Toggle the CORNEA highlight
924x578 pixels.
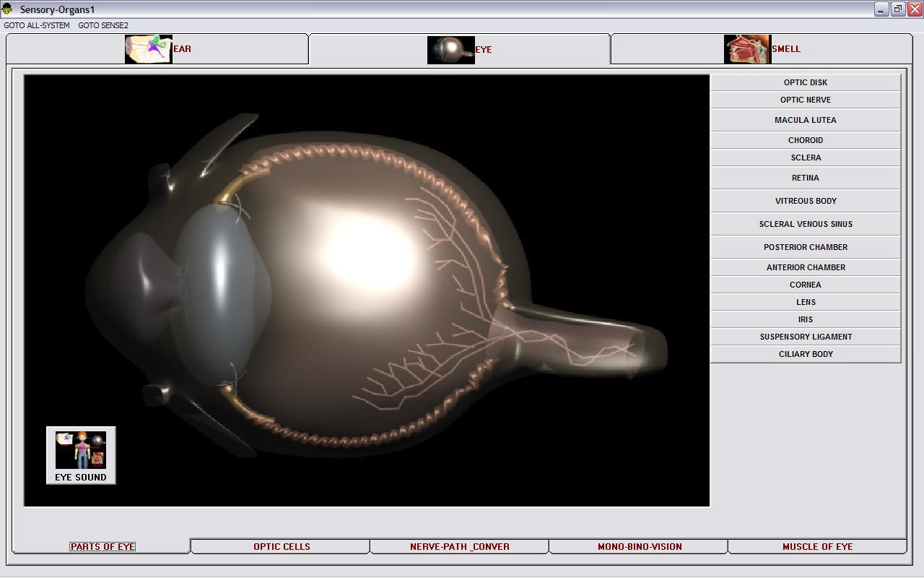point(806,285)
